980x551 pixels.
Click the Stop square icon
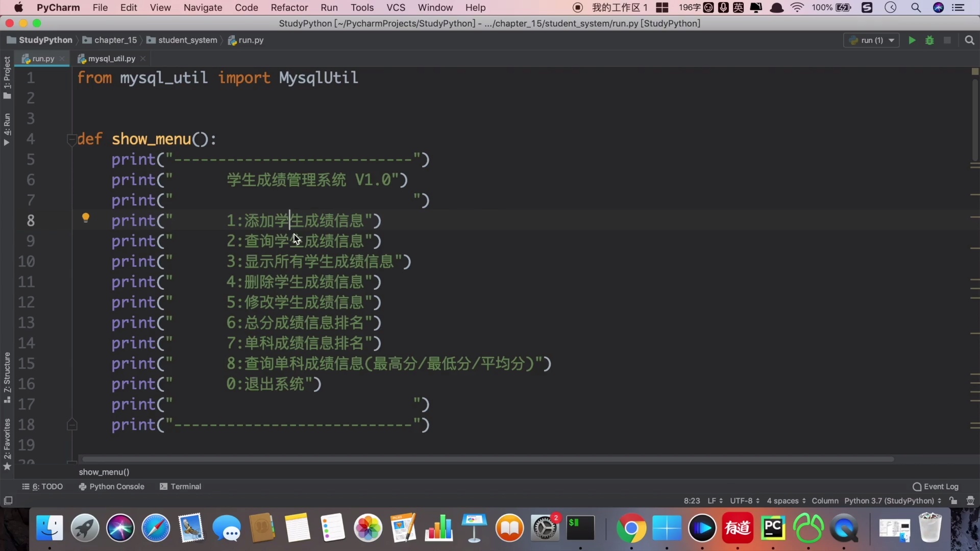click(947, 40)
